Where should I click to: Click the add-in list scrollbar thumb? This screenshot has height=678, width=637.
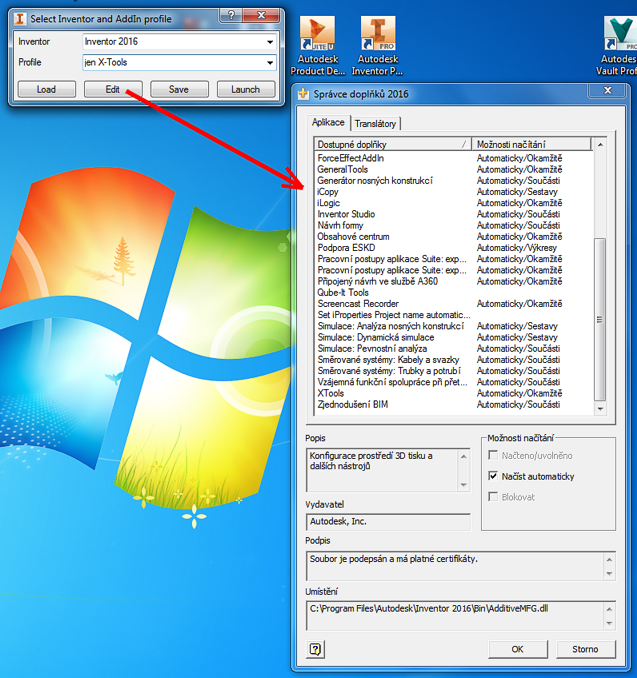(600, 320)
